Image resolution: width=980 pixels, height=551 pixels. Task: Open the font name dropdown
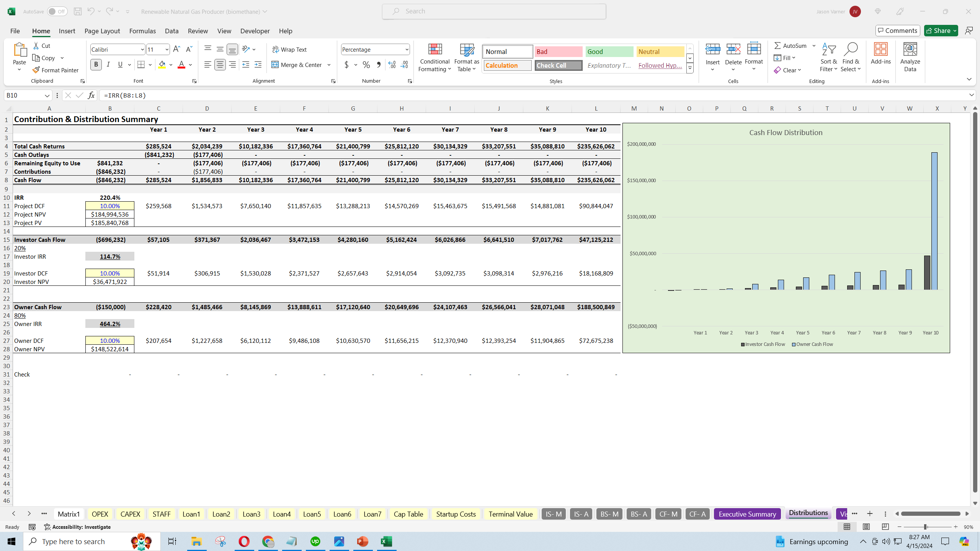[142, 49]
